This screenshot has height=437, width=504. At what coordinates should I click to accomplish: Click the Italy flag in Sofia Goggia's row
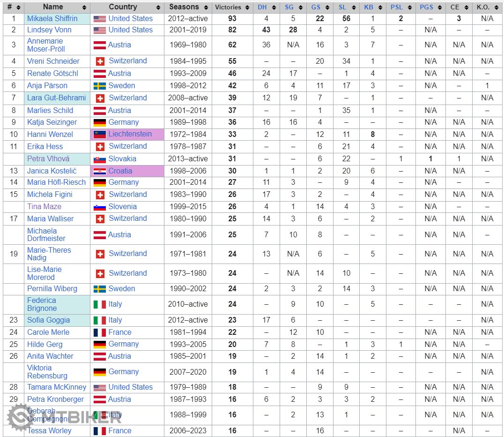point(99,320)
